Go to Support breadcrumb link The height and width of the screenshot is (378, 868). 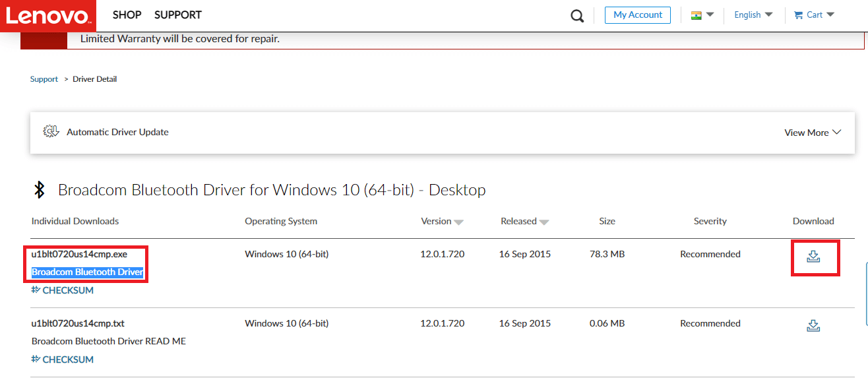[x=44, y=79]
